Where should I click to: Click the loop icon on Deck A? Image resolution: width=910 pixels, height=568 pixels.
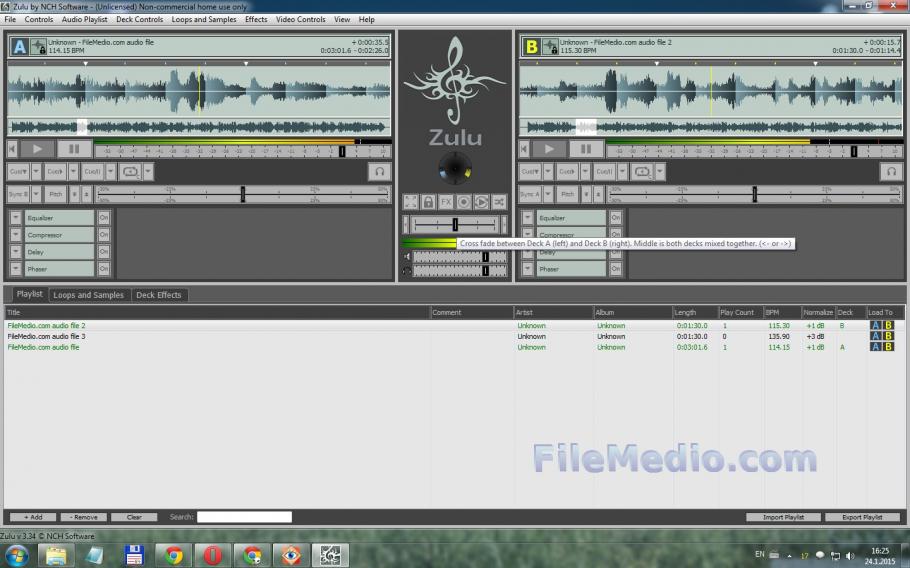pos(130,172)
